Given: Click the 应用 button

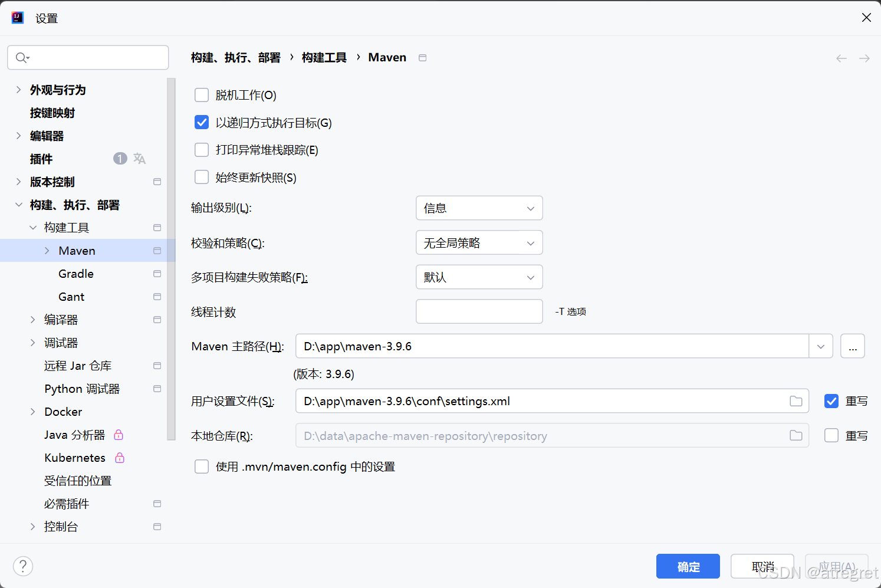Looking at the screenshot, I should tap(837, 566).
